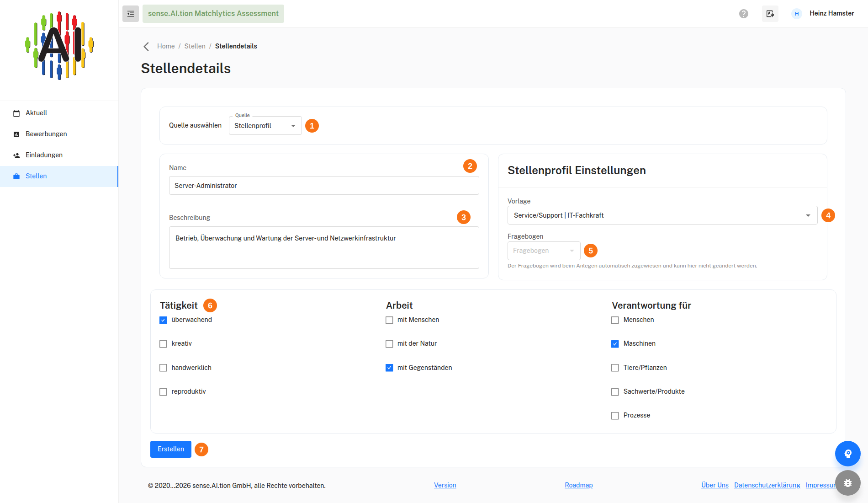Click the Erstellen button
Viewport: 868px width, 503px height.
point(171,449)
